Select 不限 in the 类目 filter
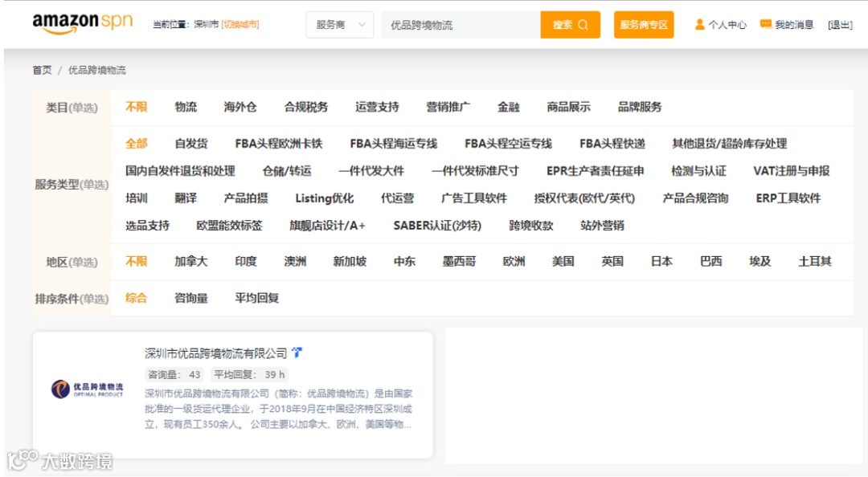This screenshot has height=477, width=868. coord(136,107)
